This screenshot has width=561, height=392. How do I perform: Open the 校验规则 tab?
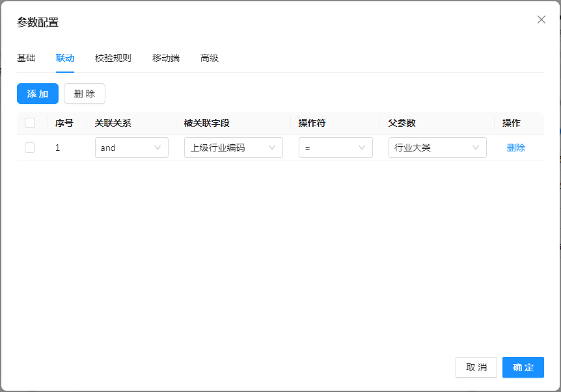(113, 58)
